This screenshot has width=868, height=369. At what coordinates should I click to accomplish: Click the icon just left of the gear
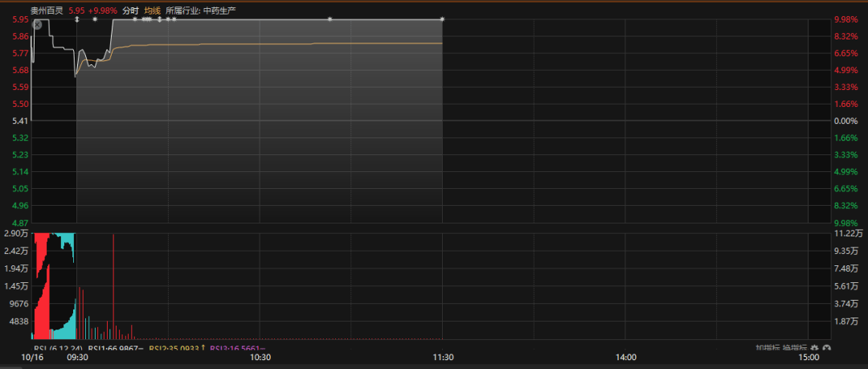coord(814,348)
